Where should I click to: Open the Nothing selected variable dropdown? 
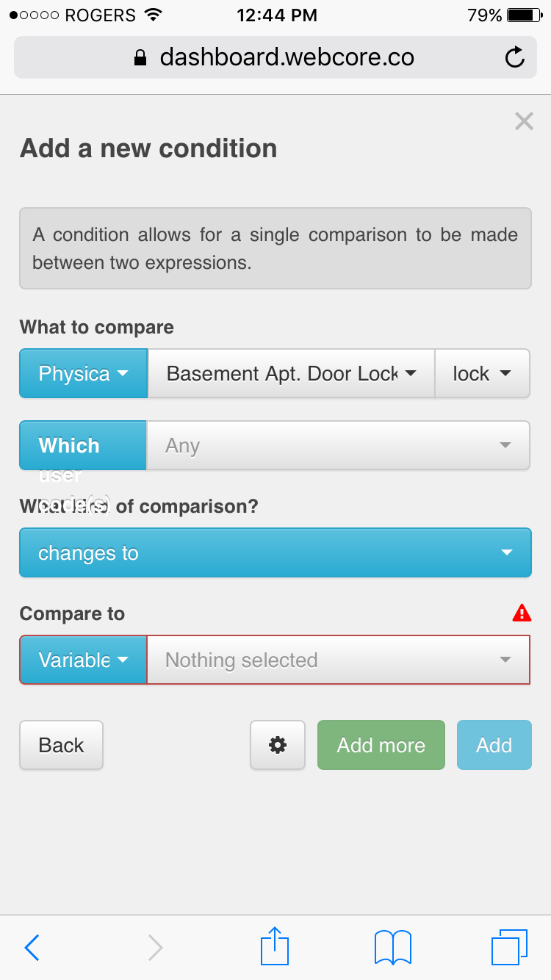[x=338, y=660]
